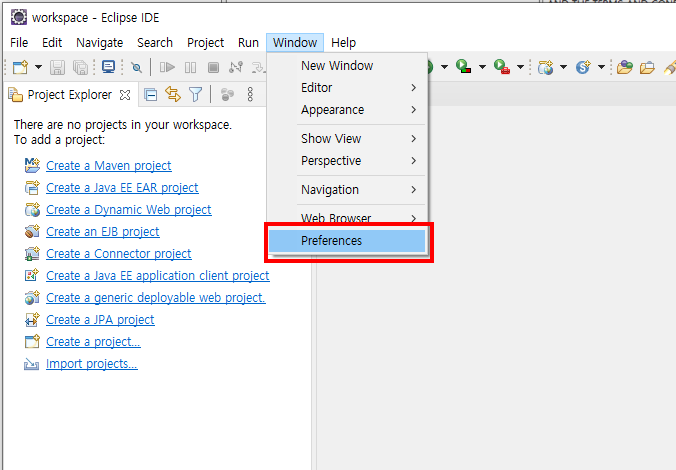Click the Collapse All icon in Project Explorer
Viewport: 676px width, 470px height.
pyautogui.click(x=150, y=94)
